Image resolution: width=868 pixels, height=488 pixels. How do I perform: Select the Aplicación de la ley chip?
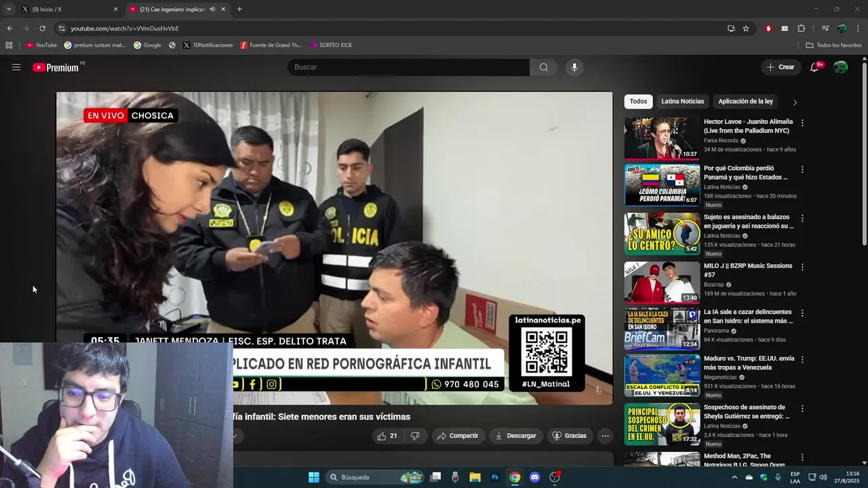[745, 102]
